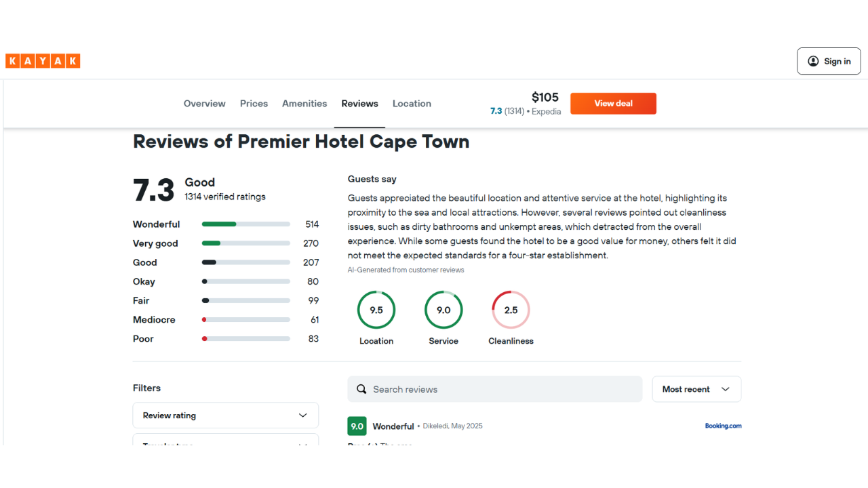
Task: Click the 7.3 (1314) Expedia rating link
Action: [526, 111]
